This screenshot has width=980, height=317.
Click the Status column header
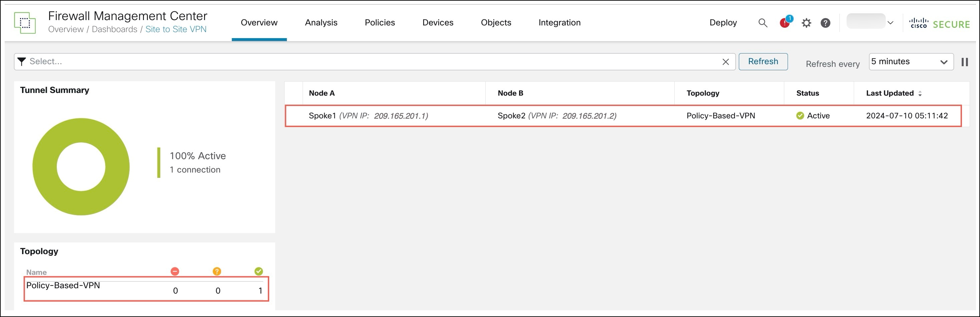point(807,93)
